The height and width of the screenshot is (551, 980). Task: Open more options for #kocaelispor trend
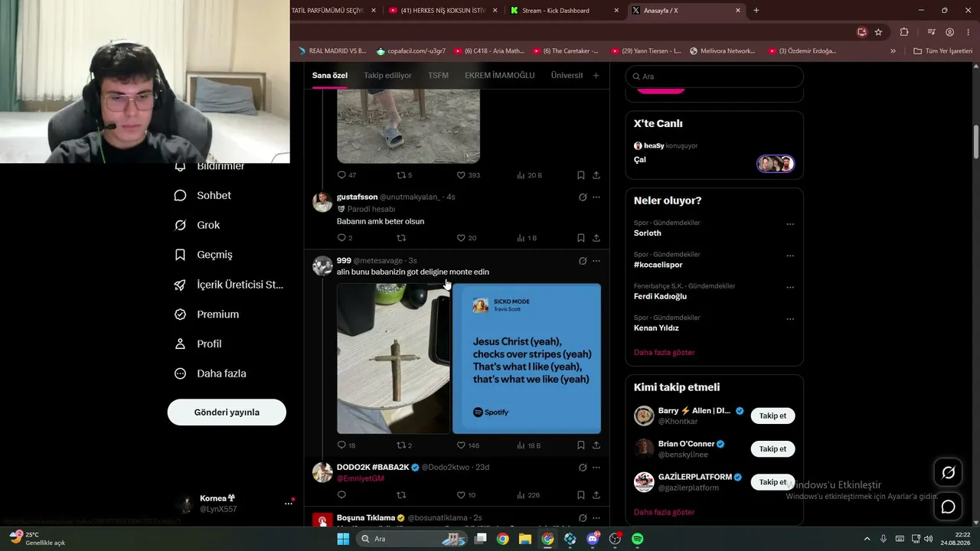click(790, 256)
